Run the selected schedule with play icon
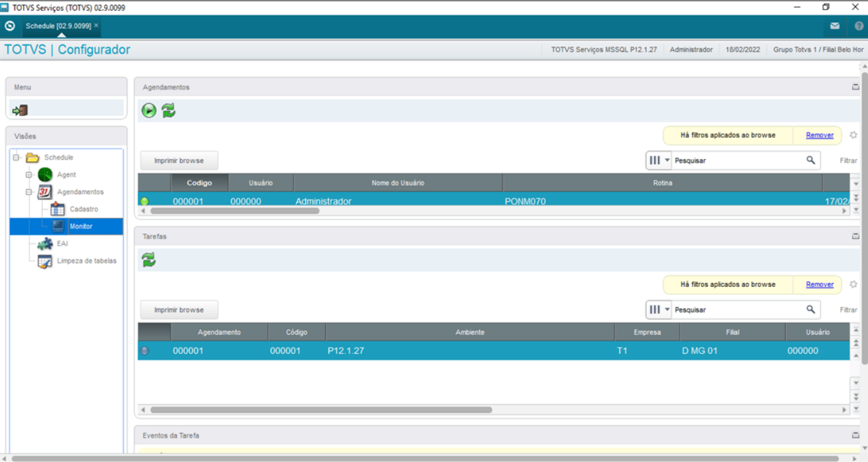This screenshot has width=868, height=462. click(149, 111)
